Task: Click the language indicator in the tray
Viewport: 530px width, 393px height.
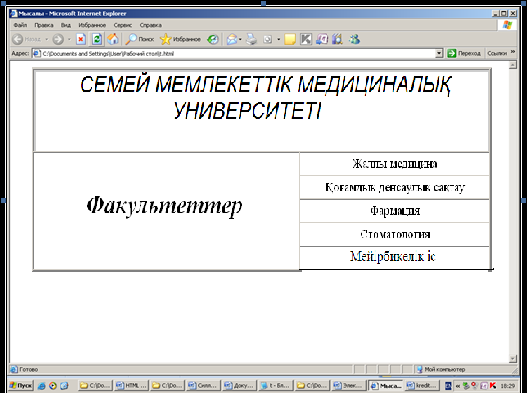Action: [x=448, y=386]
